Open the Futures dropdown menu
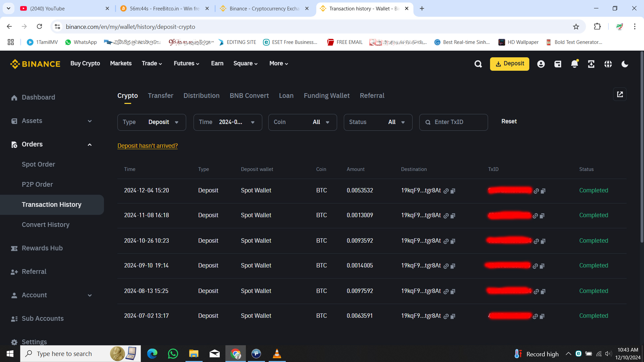The height and width of the screenshot is (362, 644). [x=186, y=64]
